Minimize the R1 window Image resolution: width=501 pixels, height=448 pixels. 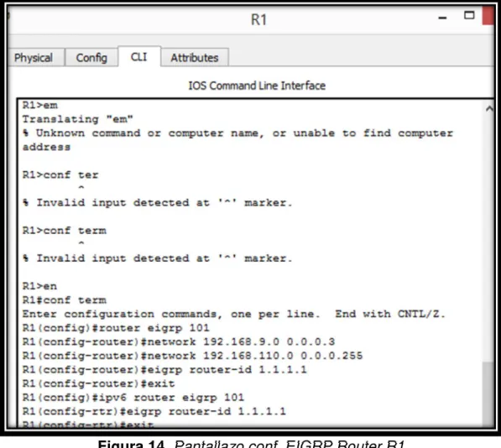(x=442, y=18)
